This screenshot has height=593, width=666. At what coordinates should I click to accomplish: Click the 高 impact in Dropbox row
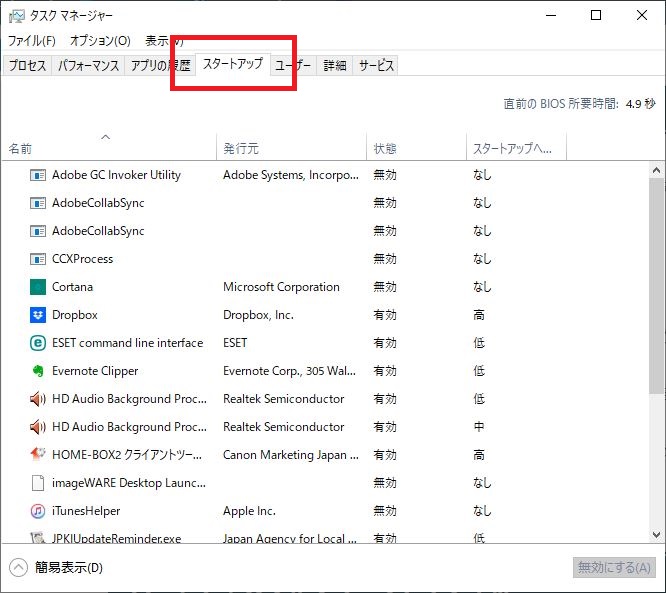pyautogui.click(x=479, y=315)
